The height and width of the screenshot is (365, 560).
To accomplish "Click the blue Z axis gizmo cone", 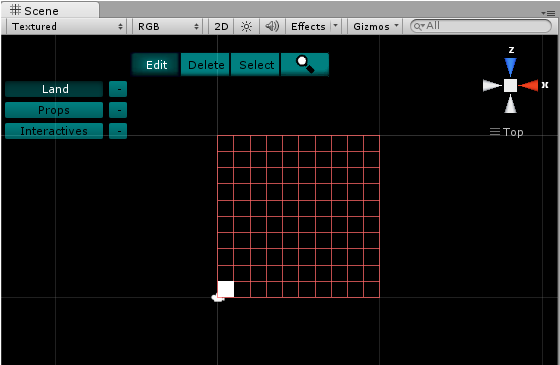I will tap(510, 67).
